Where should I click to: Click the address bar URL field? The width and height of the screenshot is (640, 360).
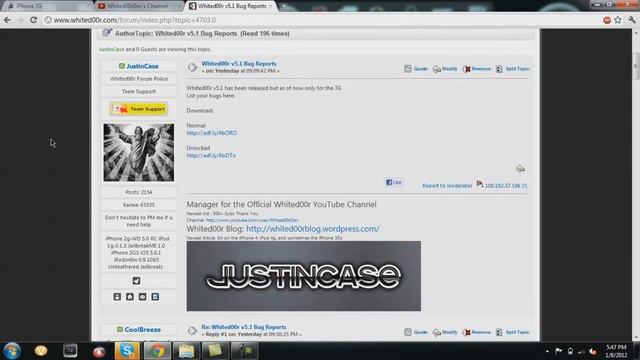click(x=322, y=20)
